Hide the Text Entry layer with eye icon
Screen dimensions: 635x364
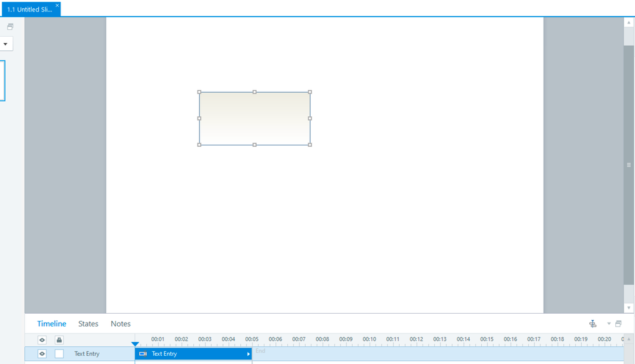(42, 353)
